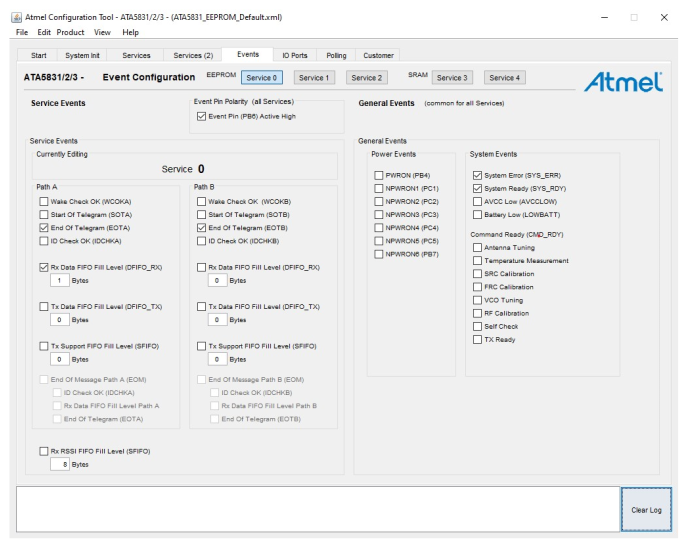Select SRAM Service 3 button
The height and width of the screenshot is (548, 688).
pyautogui.click(x=451, y=78)
